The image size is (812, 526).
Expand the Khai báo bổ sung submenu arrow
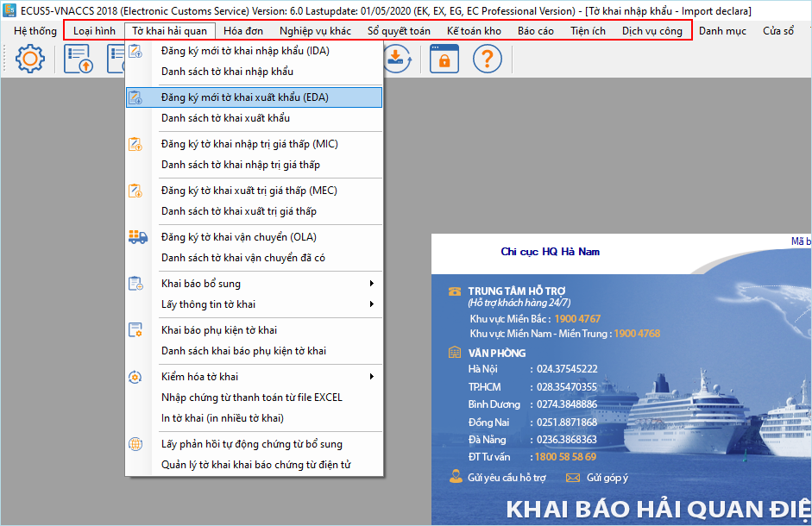pyautogui.click(x=371, y=283)
